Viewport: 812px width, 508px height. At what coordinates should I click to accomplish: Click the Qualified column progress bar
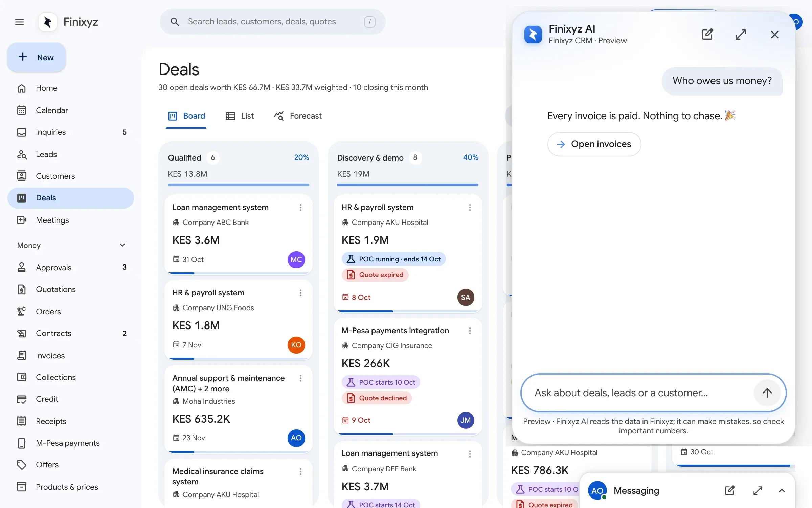point(238,185)
